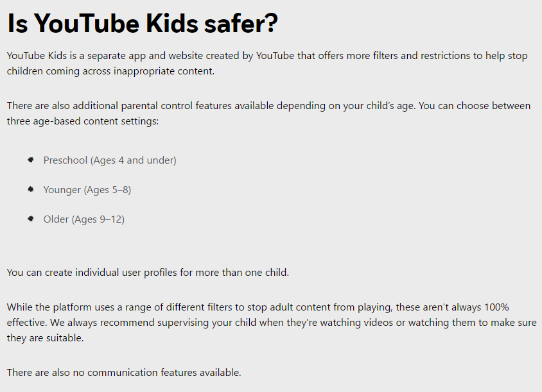Click 'they are suitable.' line
This screenshot has height=392, width=542.
46,337
